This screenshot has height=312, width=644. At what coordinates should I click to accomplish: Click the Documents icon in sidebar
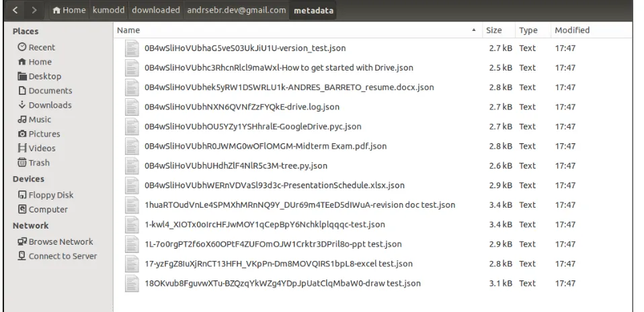pyautogui.click(x=22, y=90)
